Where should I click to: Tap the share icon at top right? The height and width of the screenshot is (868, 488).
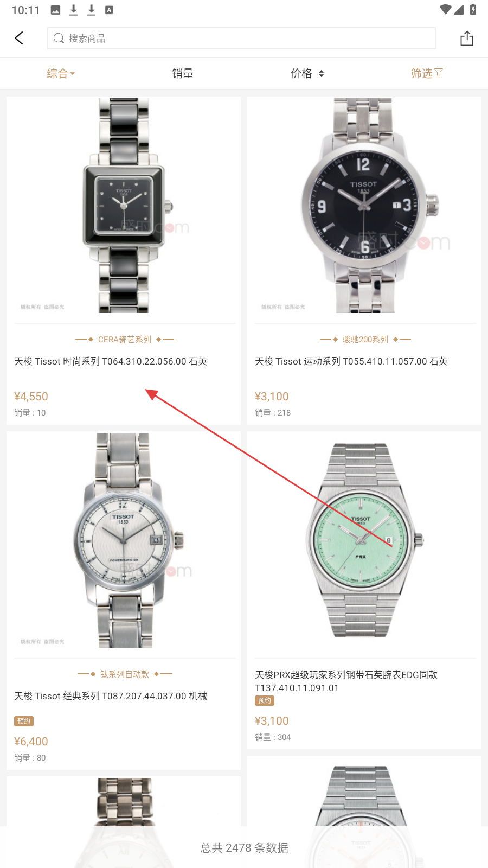467,39
